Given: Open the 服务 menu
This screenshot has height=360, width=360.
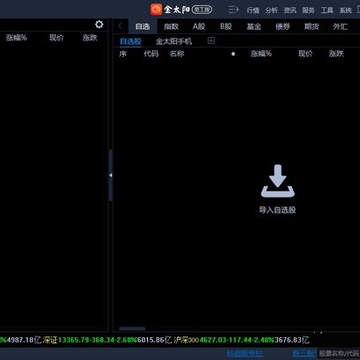Looking at the screenshot, I should coord(308,10).
